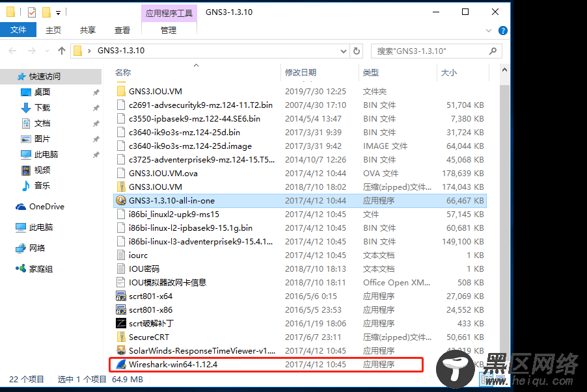Viewport: 587px width, 392px height.
Task: Click the SolarWinds-ResponseTimeViewer installer icon
Action: [121, 350]
